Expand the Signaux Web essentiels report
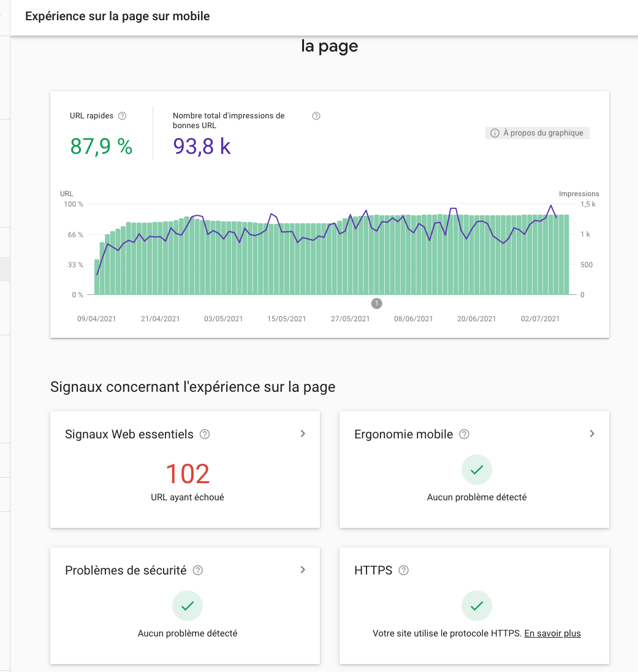 [303, 433]
